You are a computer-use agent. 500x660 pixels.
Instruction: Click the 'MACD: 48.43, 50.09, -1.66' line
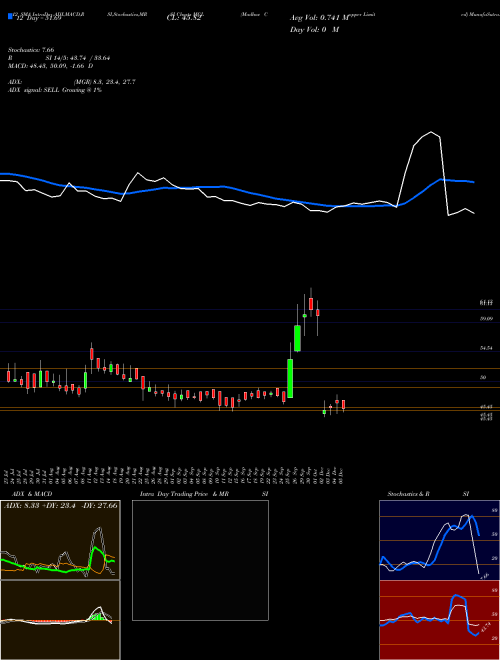pyautogui.click(x=50, y=66)
